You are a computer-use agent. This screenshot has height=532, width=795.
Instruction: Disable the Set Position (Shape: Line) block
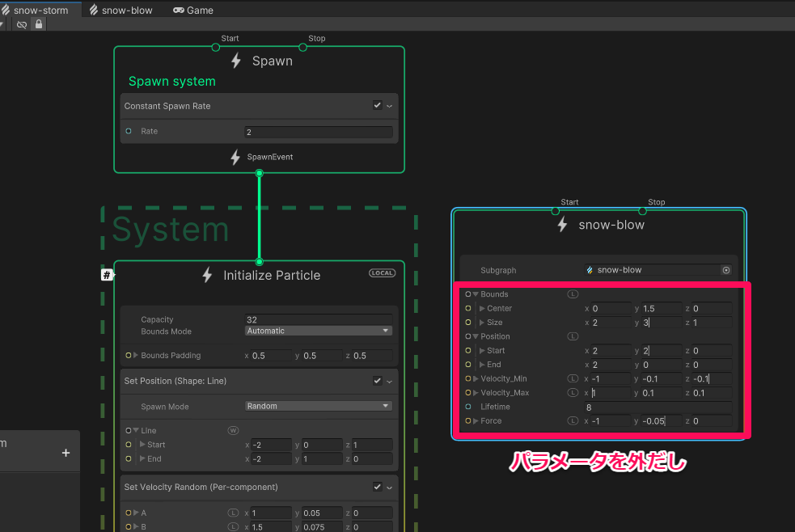point(377,380)
